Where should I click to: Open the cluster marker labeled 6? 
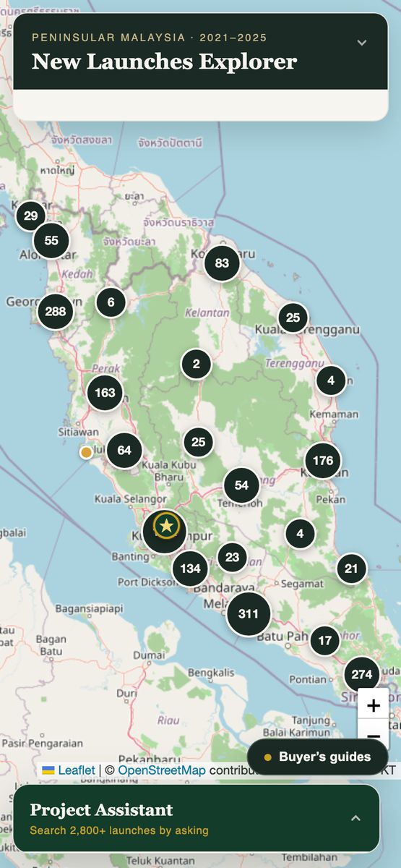point(111,302)
